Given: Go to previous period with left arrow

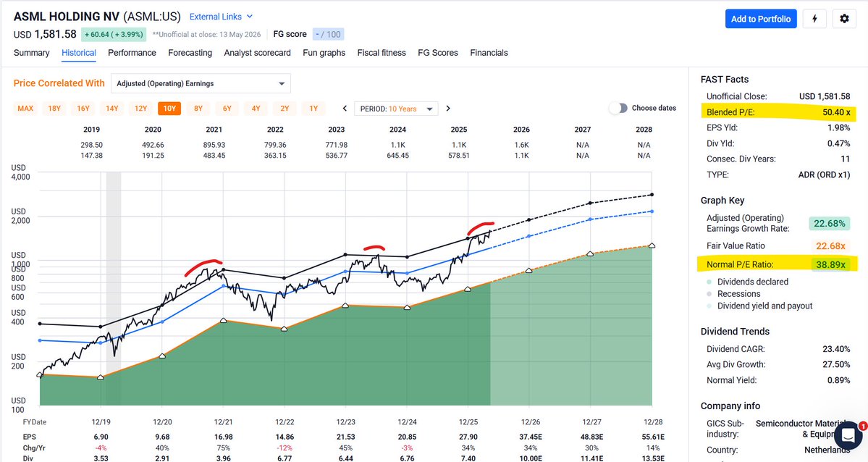Looking at the screenshot, I should coord(345,109).
